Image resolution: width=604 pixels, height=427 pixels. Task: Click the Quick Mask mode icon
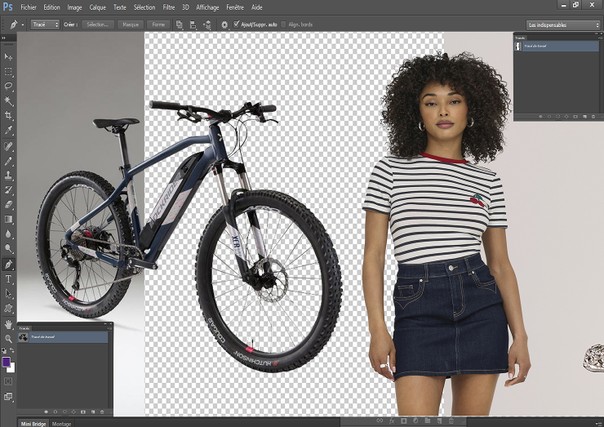(9, 381)
